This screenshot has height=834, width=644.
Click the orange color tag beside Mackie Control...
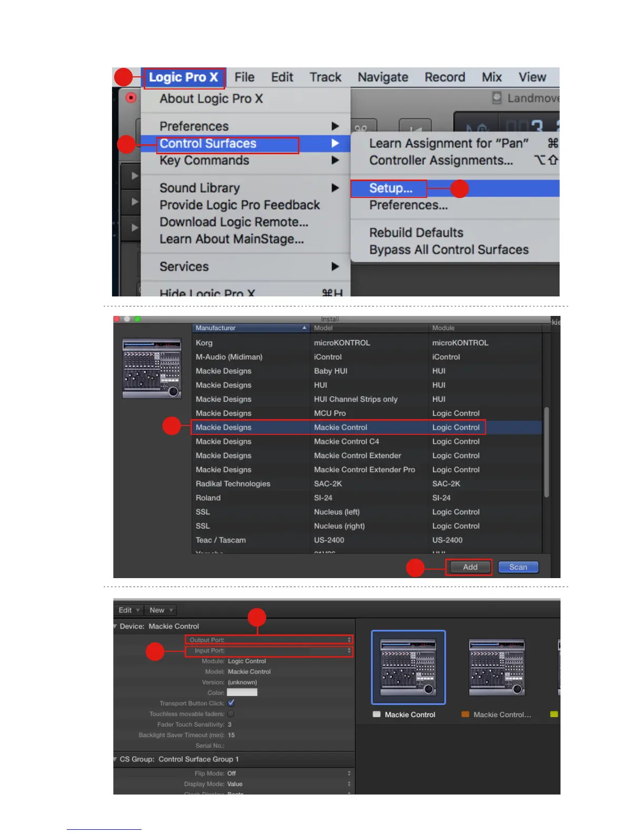point(465,714)
